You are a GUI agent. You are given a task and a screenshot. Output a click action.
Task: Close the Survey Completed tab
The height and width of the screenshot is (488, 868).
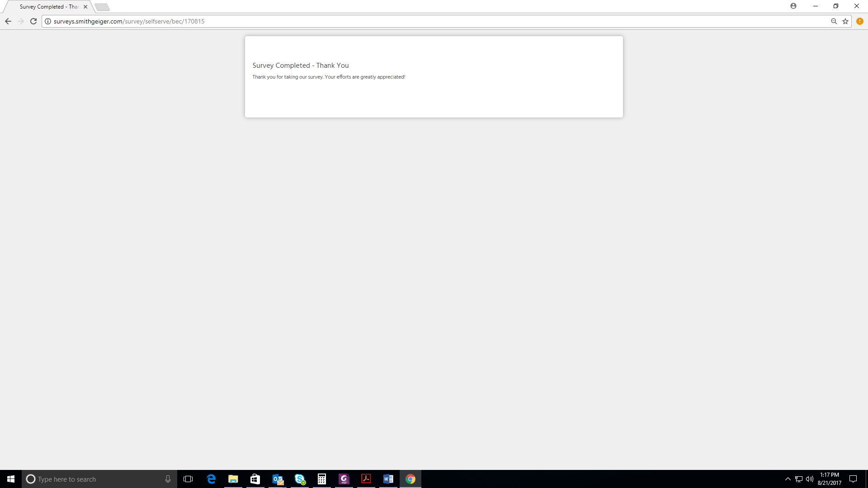point(85,7)
